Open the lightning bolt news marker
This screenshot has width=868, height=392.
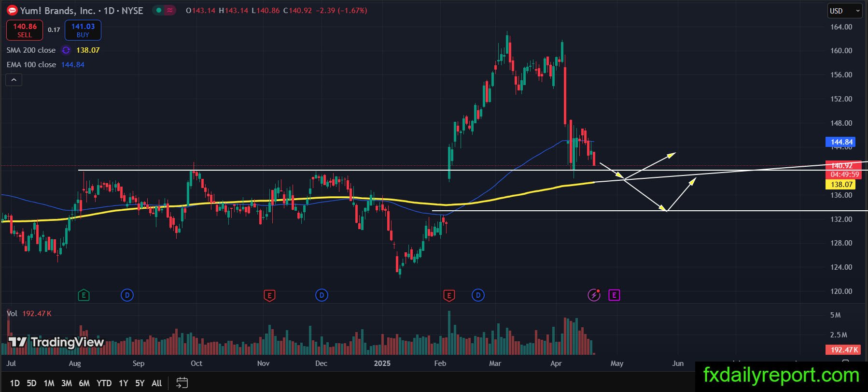[x=594, y=295]
